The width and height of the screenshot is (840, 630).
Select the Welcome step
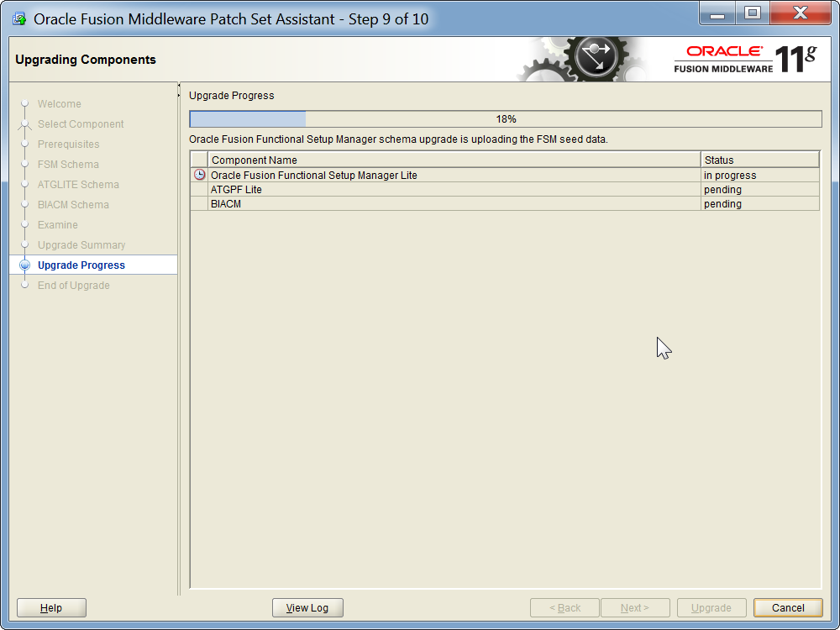(x=60, y=104)
